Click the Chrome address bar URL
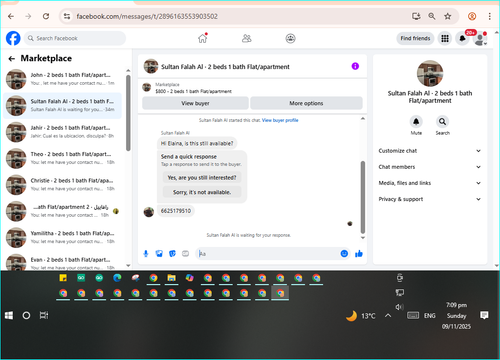500x360 pixels. [x=147, y=16]
